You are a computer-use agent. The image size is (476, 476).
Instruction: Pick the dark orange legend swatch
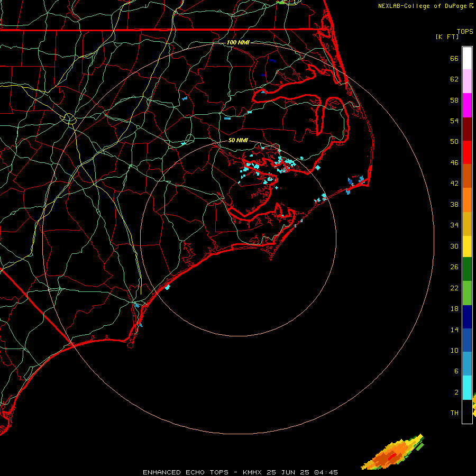(x=467, y=176)
